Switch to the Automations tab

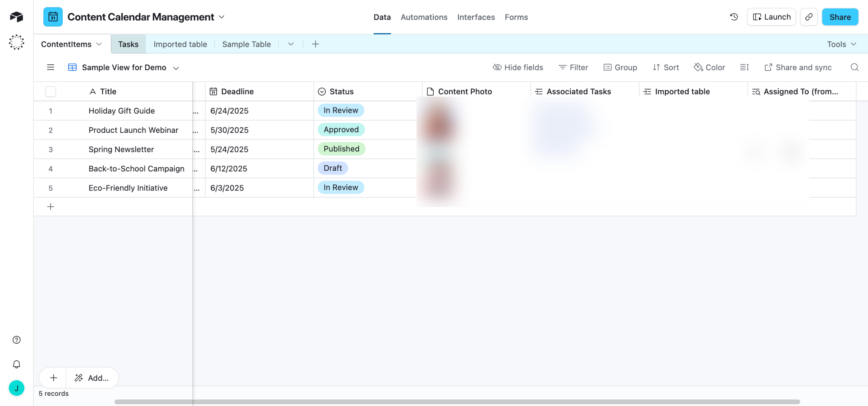[424, 17]
